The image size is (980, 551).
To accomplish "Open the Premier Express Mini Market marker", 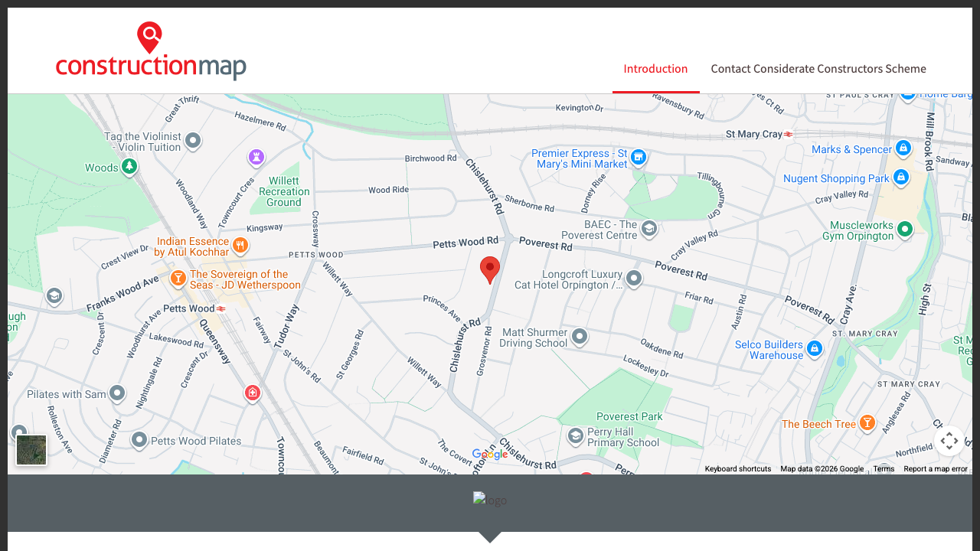I will tap(638, 158).
